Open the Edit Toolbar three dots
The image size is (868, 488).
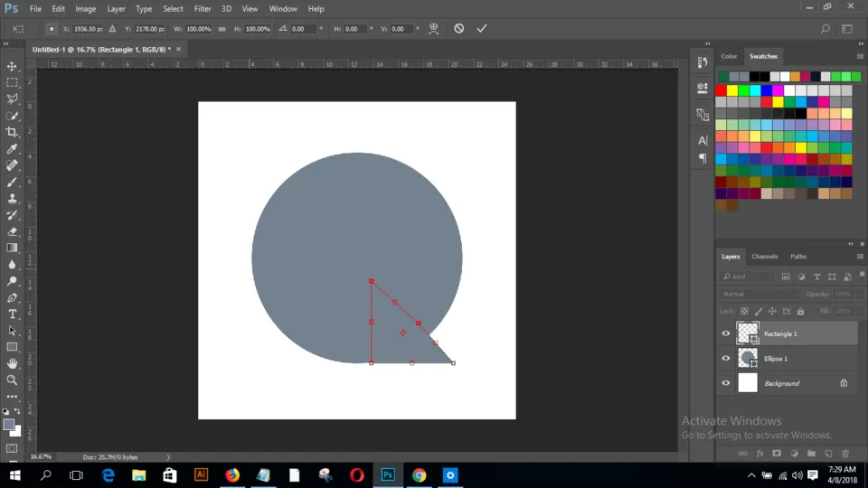point(12,397)
